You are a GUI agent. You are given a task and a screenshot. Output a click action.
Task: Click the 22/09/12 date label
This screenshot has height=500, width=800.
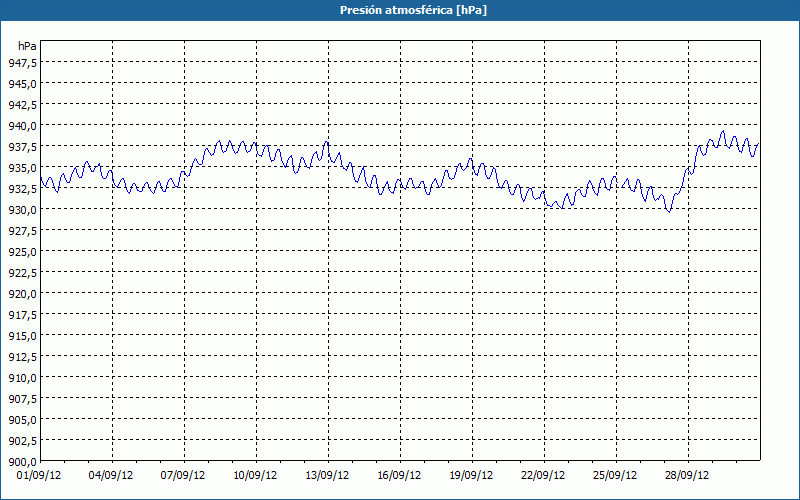(543, 476)
